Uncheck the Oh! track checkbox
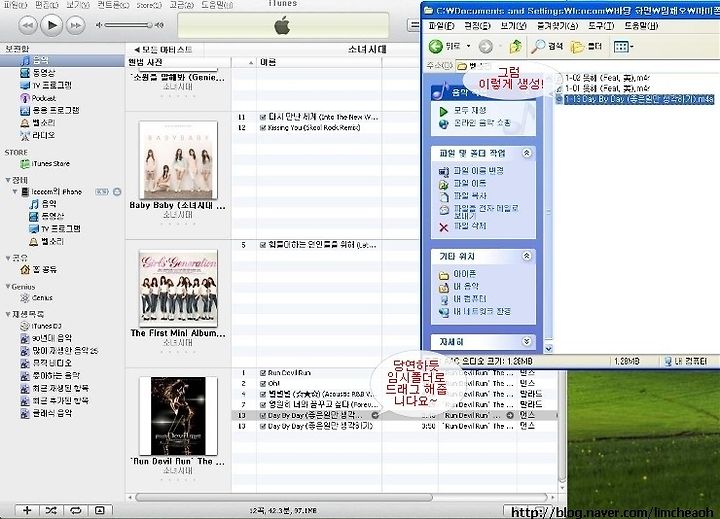720x519 pixels. click(x=263, y=384)
